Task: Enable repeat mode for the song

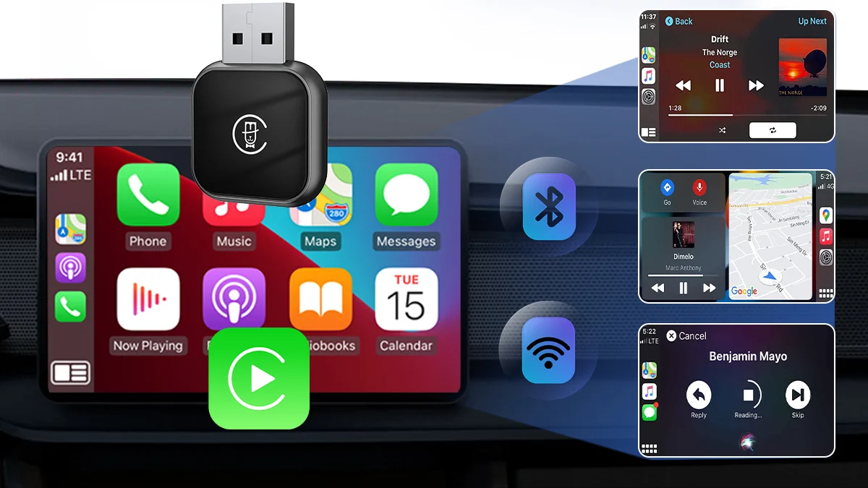Action: coord(773,130)
